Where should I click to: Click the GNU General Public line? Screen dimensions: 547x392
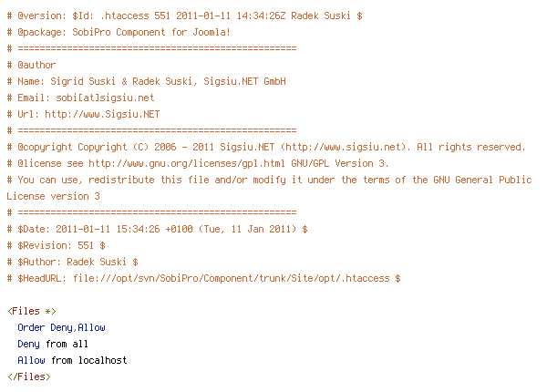[x=269, y=180]
